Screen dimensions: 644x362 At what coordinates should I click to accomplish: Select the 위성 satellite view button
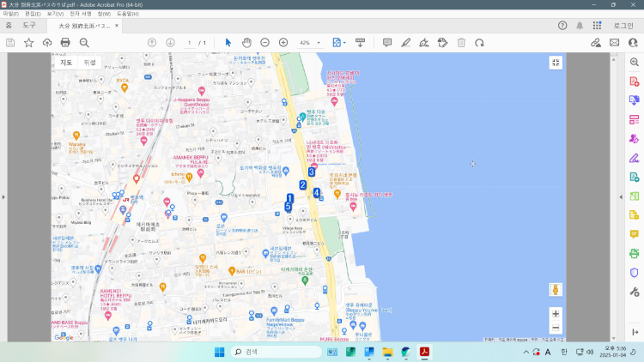pos(89,63)
